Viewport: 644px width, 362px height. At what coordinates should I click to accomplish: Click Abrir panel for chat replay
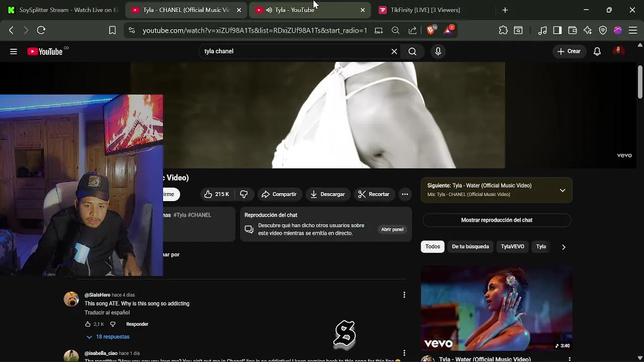[392, 229]
